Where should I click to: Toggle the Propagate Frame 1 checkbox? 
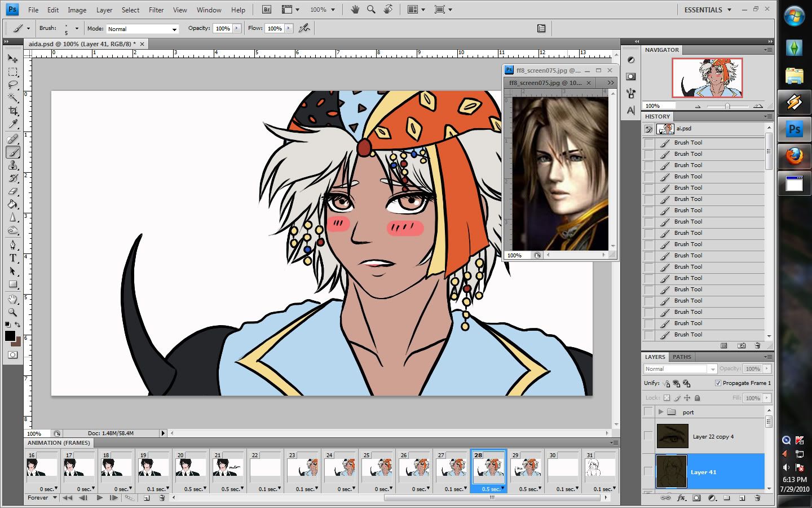click(718, 383)
